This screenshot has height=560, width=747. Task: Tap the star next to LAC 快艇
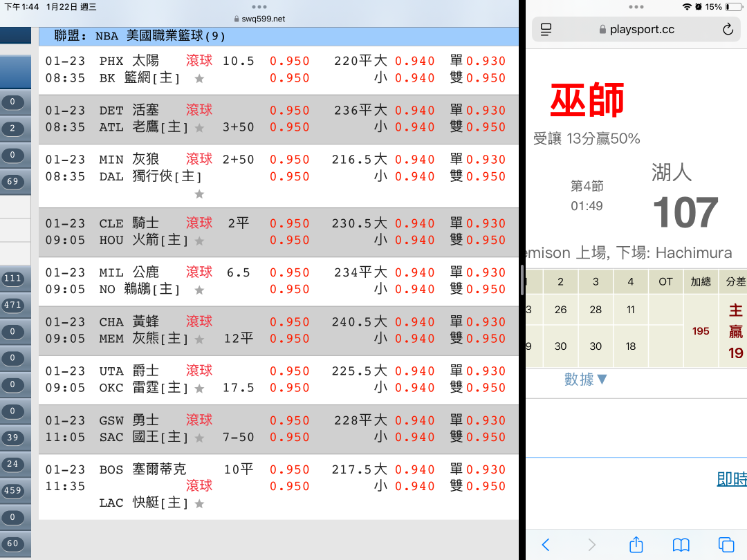[199, 503]
